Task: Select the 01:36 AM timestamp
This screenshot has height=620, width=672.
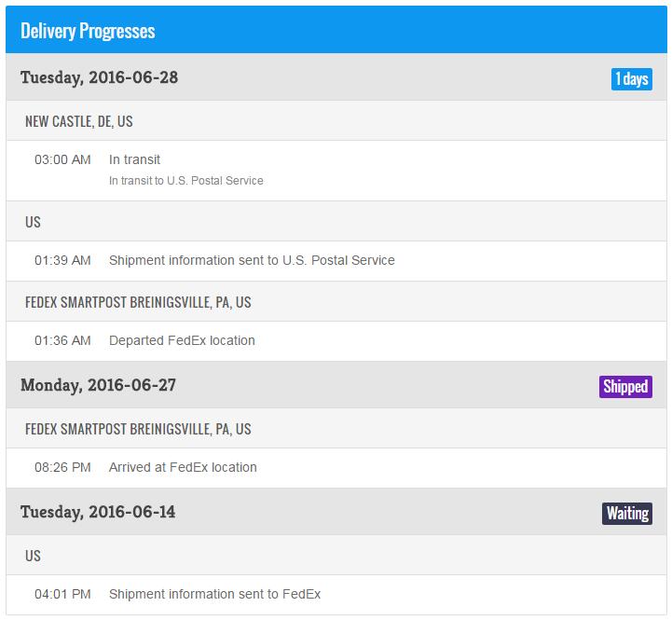Action: click(x=62, y=340)
